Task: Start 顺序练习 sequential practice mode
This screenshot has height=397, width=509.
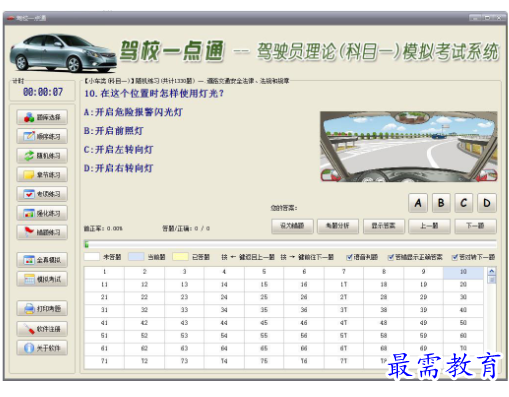Action: [42, 136]
